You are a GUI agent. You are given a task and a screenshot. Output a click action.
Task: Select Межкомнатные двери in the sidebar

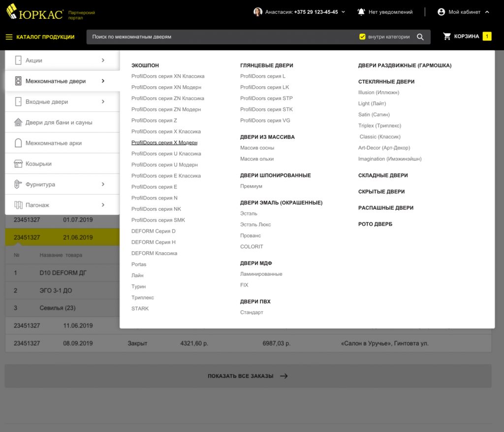point(63,81)
